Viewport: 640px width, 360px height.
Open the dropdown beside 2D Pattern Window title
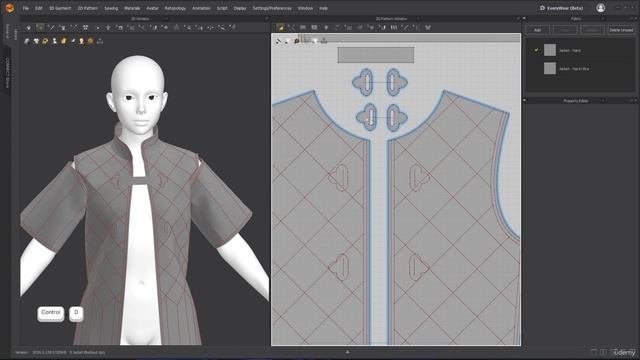pos(418,19)
